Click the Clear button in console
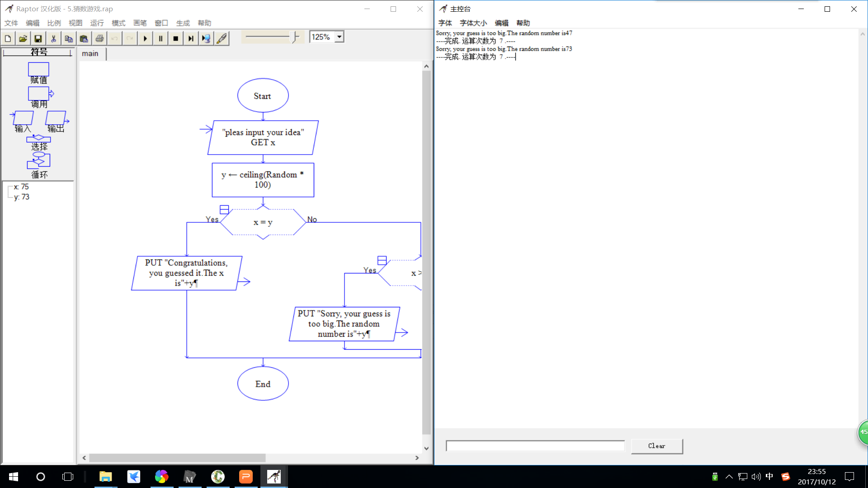Screen dimensions: 868x488 (657, 446)
